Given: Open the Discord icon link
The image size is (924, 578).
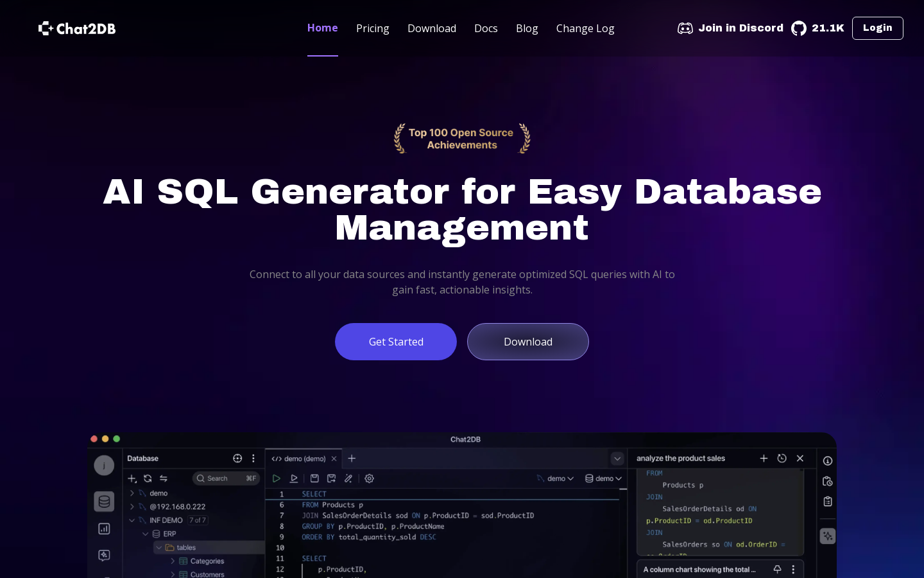Looking at the screenshot, I should [x=685, y=28].
